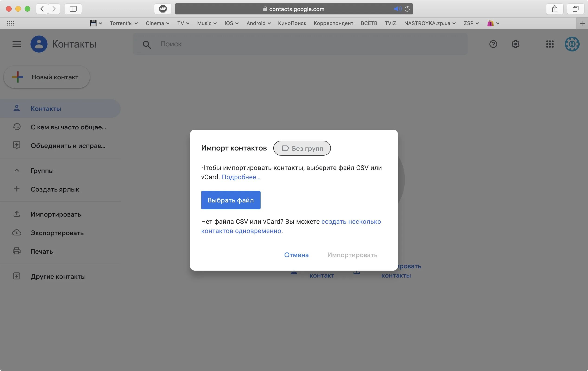The height and width of the screenshot is (371, 588).
Task: Open the help question mark icon
Action: pyautogui.click(x=493, y=44)
